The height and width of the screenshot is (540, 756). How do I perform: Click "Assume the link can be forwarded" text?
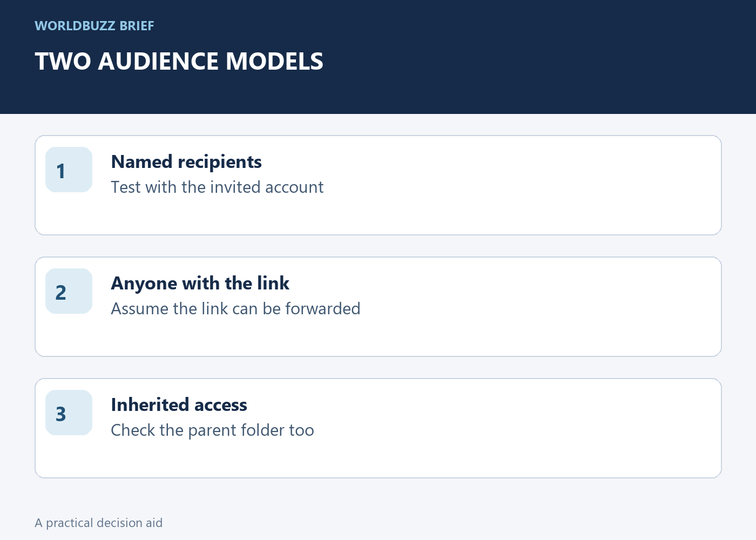(x=235, y=309)
